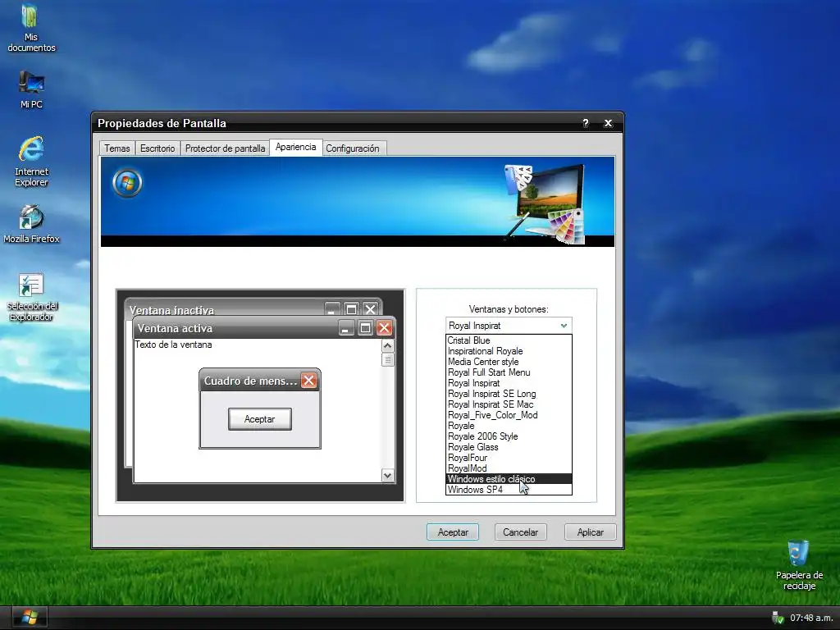The image size is (840, 630).
Task: Choose Cristal Blue from the list
Action: [x=509, y=340]
